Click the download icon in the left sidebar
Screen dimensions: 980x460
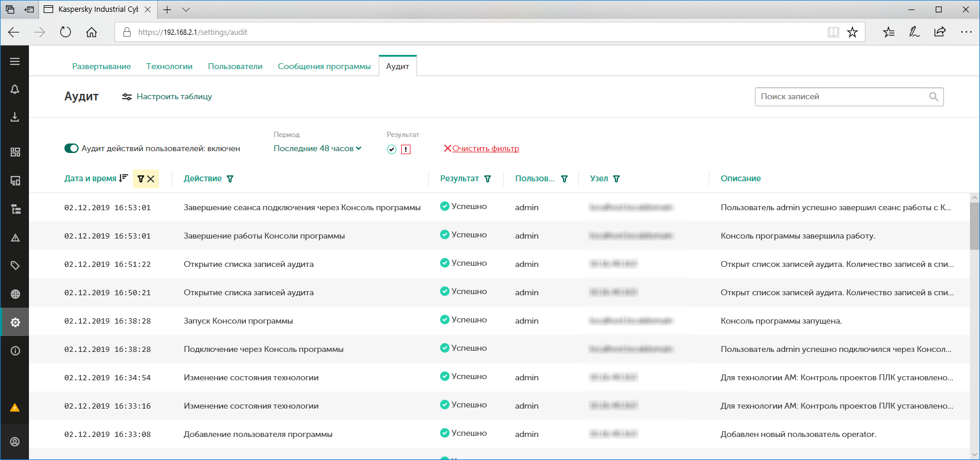(15, 118)
